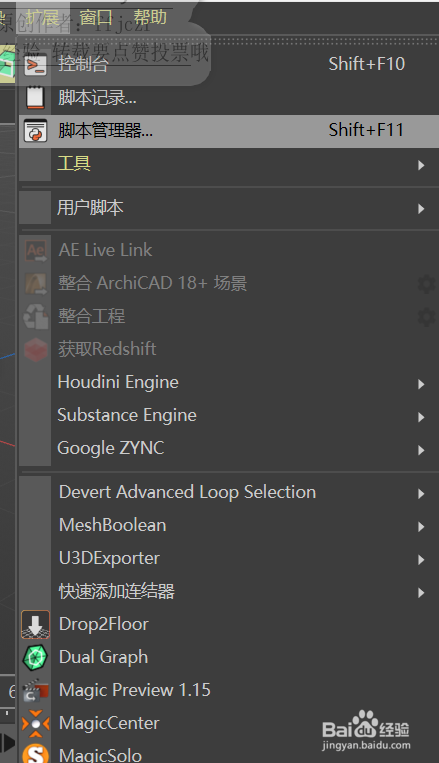Click the script manager (脚本管理器) Python icon
Screen dimensions: 439x763
36,130
